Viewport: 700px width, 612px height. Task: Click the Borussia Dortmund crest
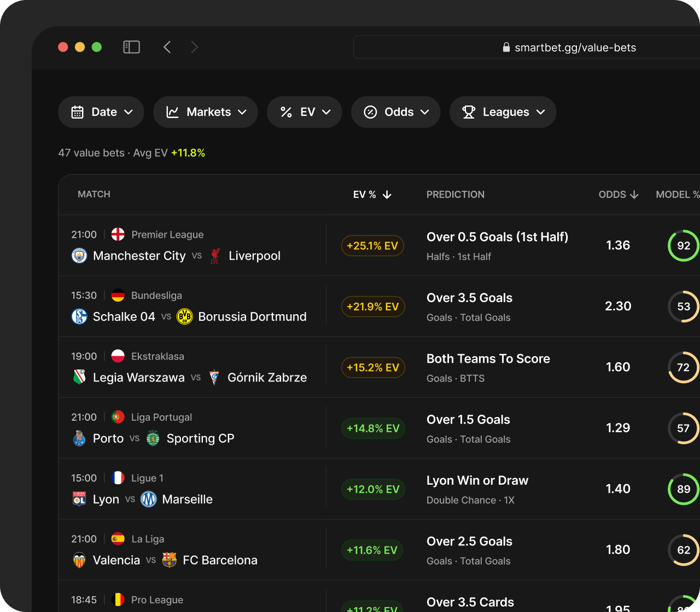click(x=185, y=316)
